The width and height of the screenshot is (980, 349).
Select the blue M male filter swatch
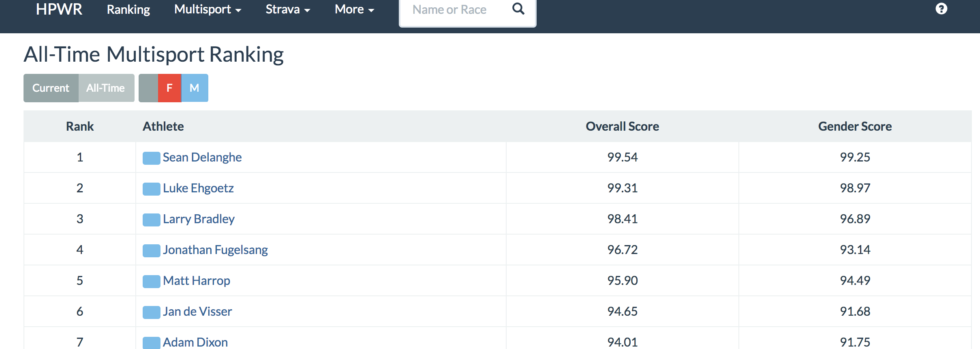(195, 88)
